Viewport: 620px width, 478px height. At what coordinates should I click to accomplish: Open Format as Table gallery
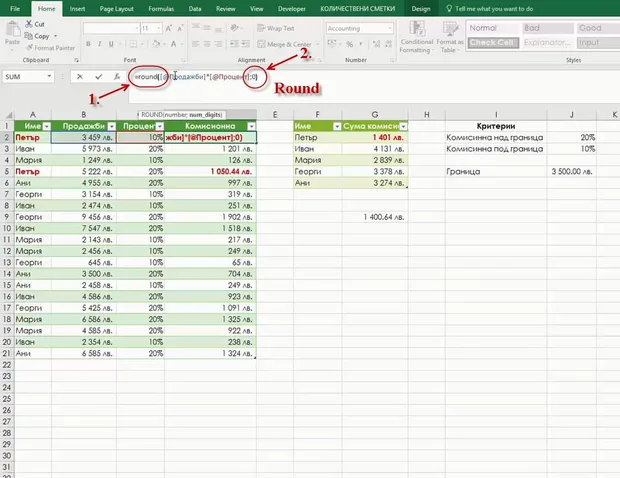(x=450, y=37)
